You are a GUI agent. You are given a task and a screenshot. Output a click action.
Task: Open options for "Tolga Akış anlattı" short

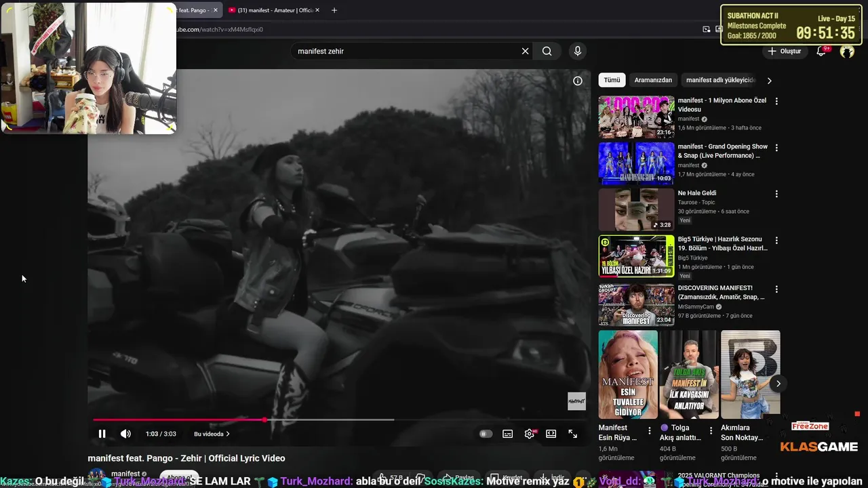(711, 430)
